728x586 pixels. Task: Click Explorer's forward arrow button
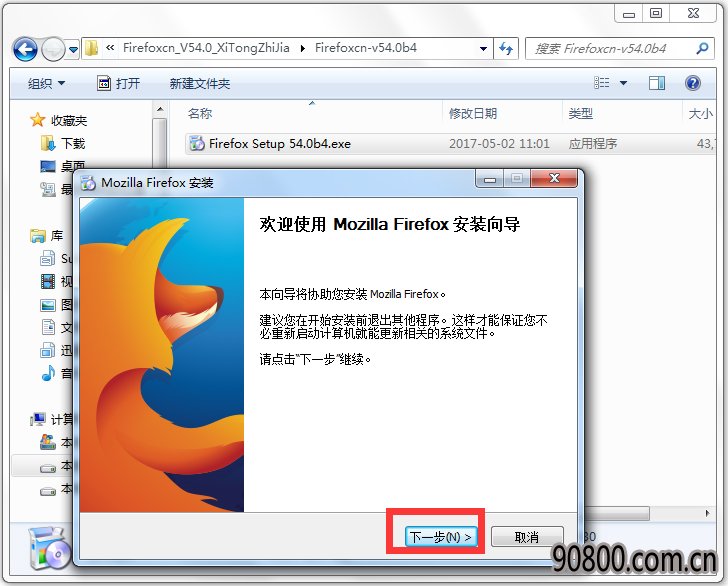pyautogui.click(x=52, y=49)
